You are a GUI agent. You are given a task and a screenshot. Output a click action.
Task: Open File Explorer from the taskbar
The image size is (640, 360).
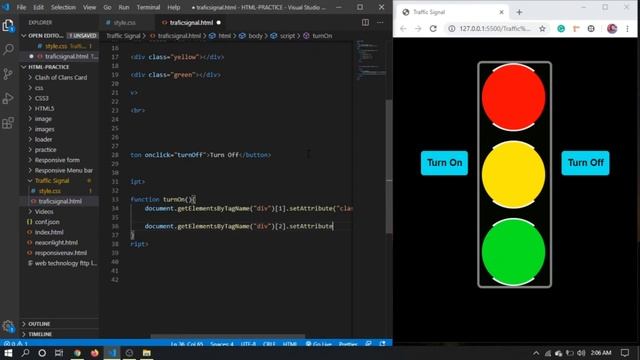[x=147, y=353]
